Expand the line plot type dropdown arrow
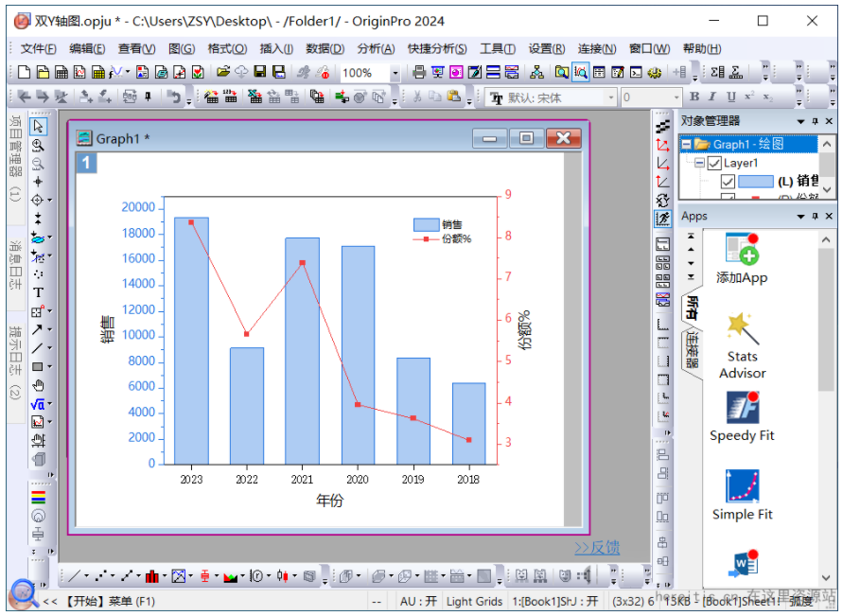Image resolution: width=843 pixels, height=616 pixels. (x=86, y=576)
